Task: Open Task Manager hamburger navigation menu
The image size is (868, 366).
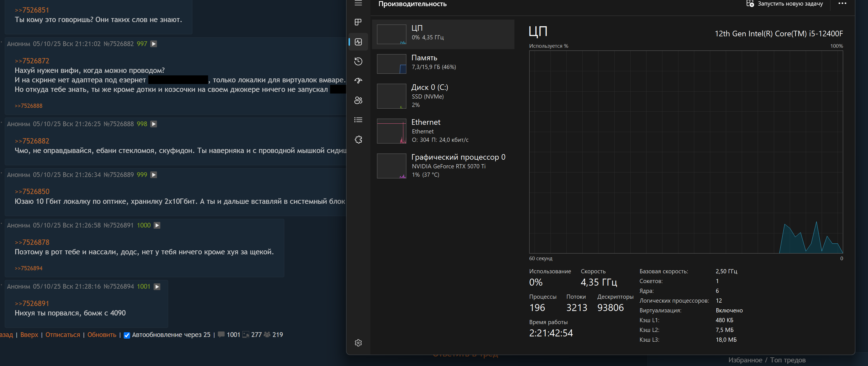Action: 358,3
